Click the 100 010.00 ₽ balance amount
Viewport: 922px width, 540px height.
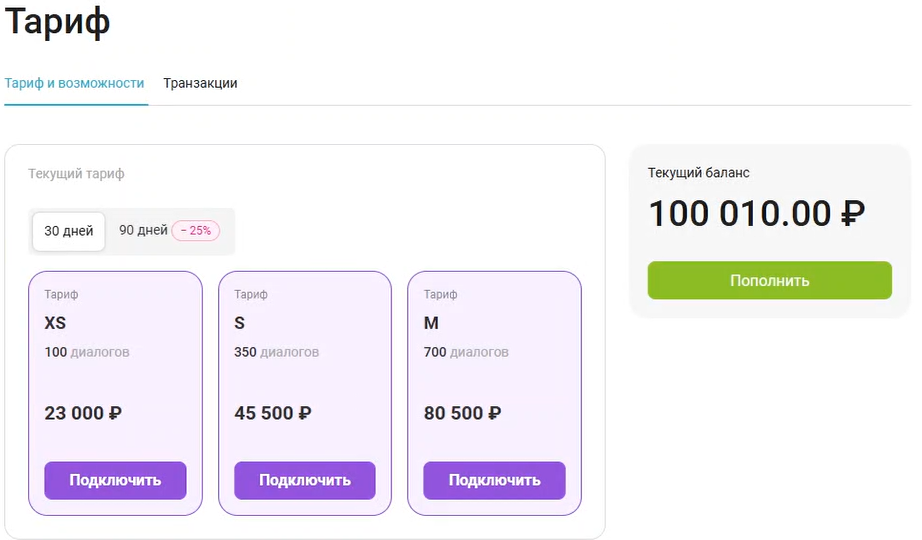coord(757,213)
